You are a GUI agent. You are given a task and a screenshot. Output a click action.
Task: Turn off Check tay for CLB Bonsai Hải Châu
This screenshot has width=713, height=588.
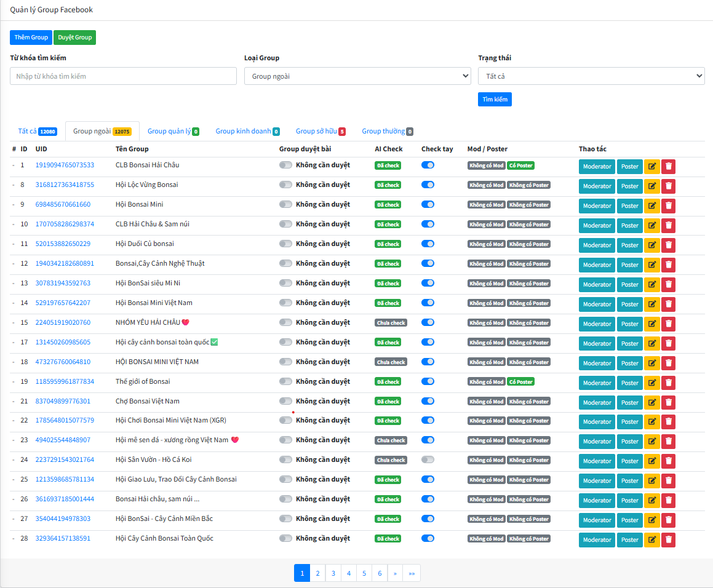pos(428,165)
